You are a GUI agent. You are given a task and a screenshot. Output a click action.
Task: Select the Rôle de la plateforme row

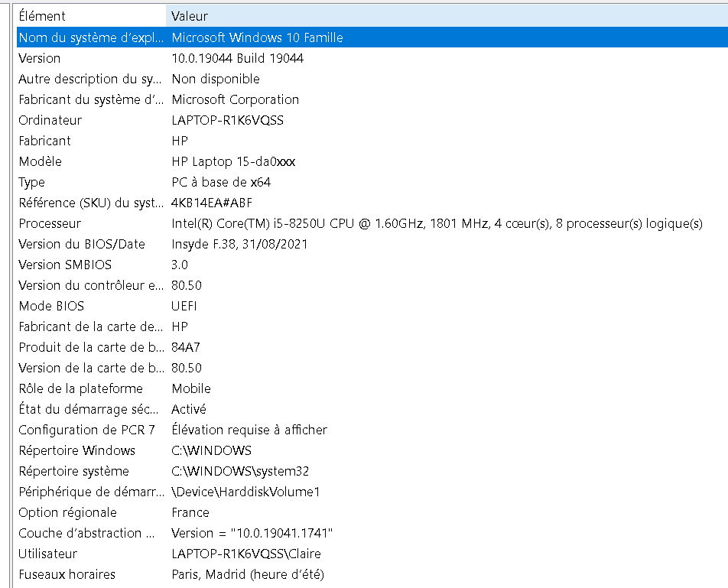coord(372,388)
